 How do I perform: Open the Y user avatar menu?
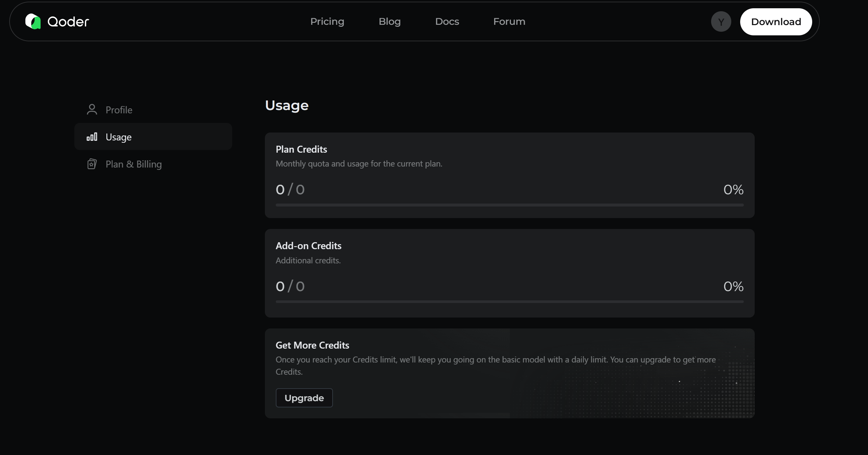(x=721, y=21)
